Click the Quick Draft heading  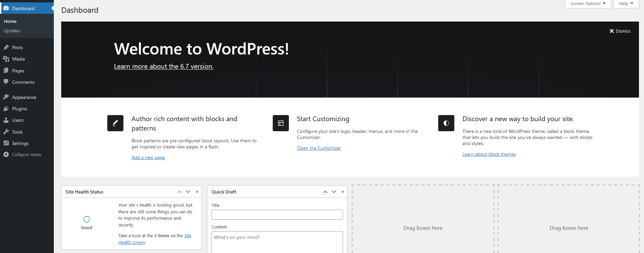(x=224, y=192)
